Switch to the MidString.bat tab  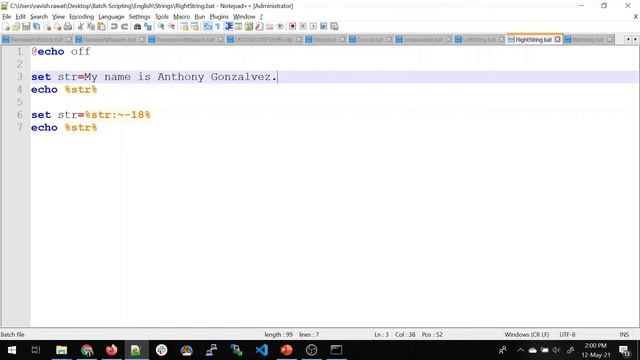588,40
